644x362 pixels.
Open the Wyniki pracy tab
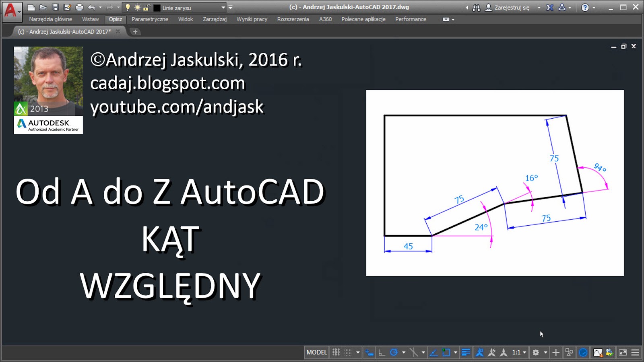pos(252,19)
